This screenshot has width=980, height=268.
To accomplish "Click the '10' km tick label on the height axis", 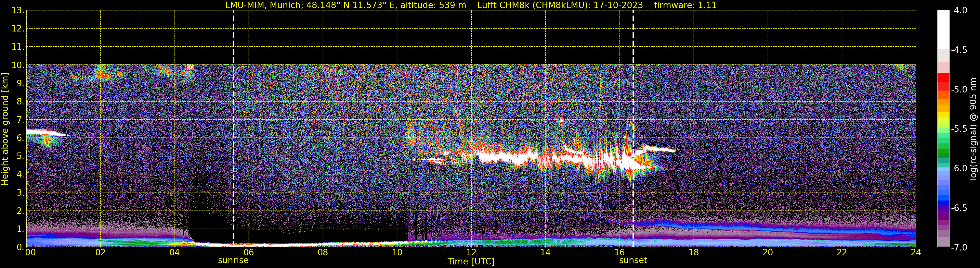I will [18, 65].
